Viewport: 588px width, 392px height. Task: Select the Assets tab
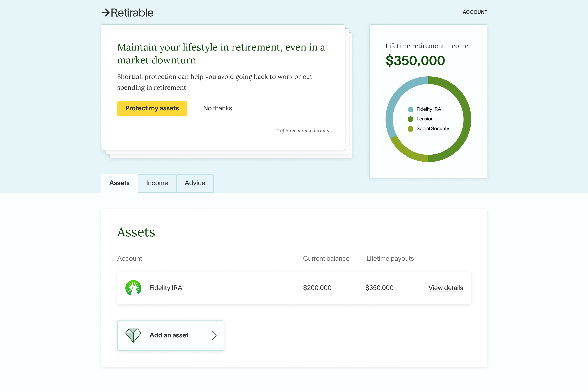point(119,183)
